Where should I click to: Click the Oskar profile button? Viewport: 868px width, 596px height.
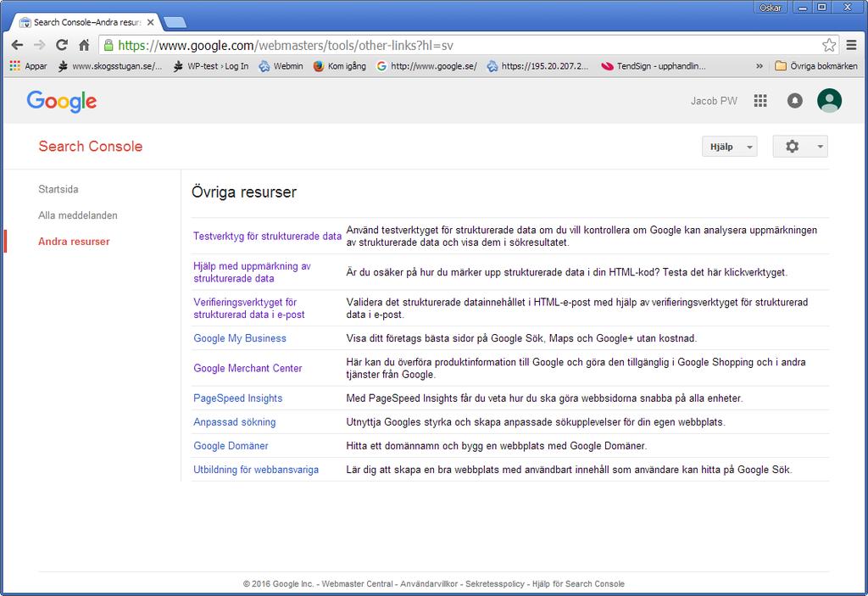coord(771,7)
